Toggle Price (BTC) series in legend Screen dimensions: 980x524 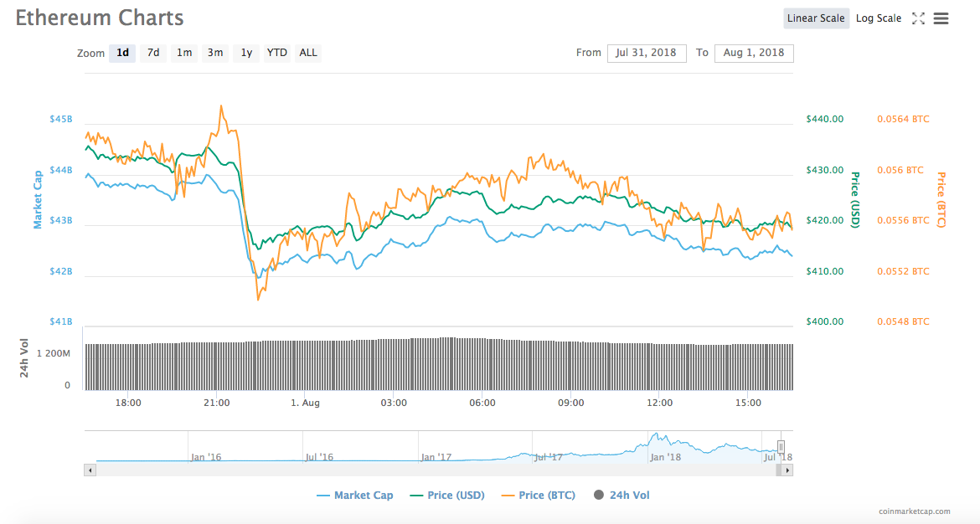point(539,496)
